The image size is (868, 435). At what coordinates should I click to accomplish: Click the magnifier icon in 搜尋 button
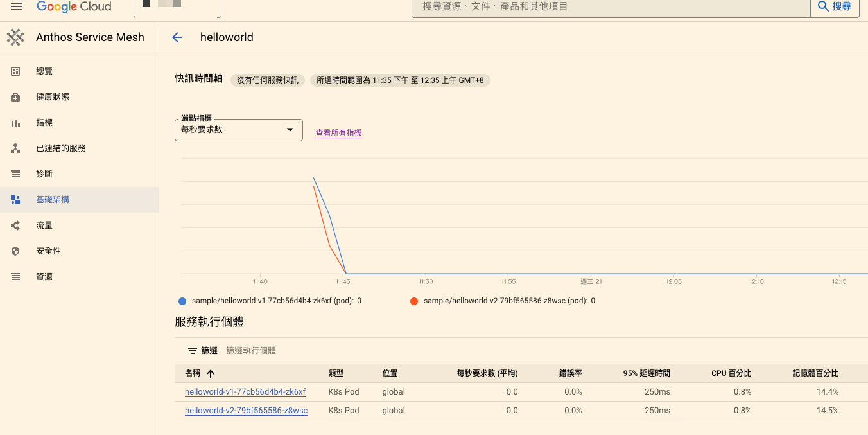pyautogui.click(x=823, y=6)
